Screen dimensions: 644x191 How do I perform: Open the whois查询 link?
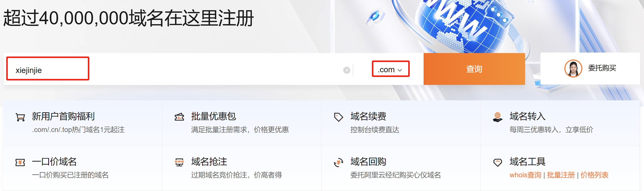pos(525,175)
